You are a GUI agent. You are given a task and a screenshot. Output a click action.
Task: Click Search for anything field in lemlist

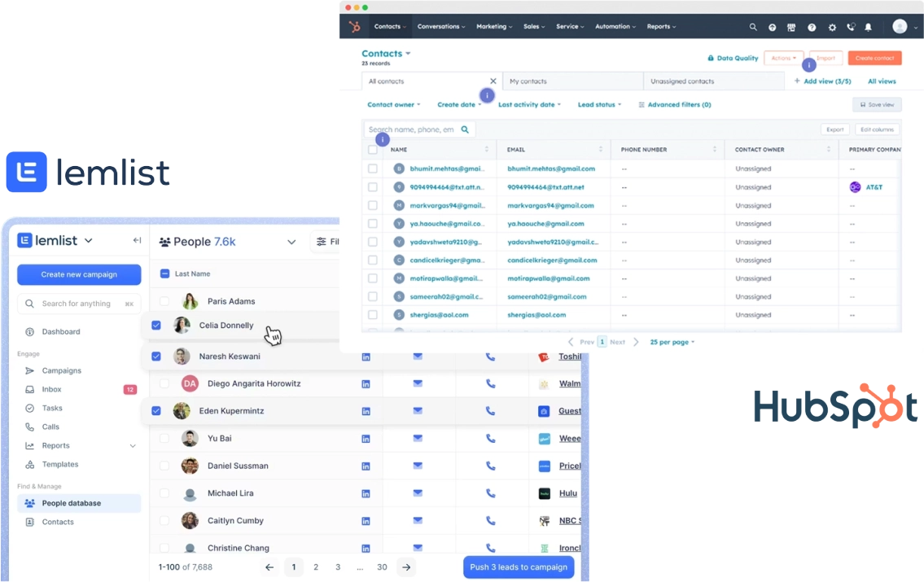[x=79, y=304]
